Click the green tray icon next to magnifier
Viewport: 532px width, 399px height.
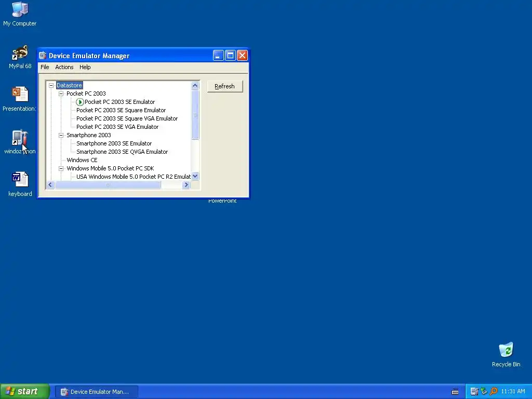pyautogui.click(x=484, y=392)
